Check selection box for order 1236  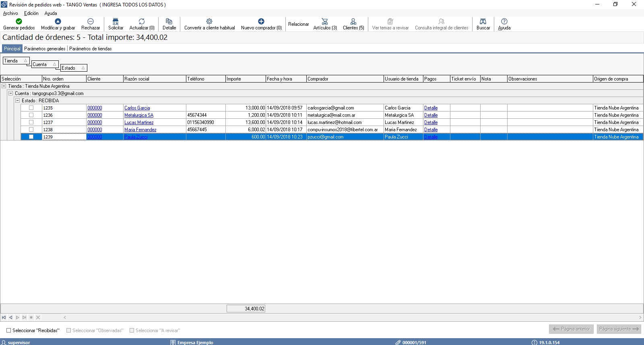[31, 115]
